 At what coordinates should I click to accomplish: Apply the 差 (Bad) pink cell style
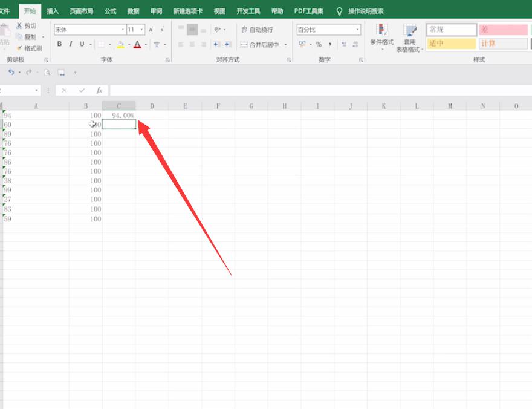pyautogui.click(x=504, y=30)
